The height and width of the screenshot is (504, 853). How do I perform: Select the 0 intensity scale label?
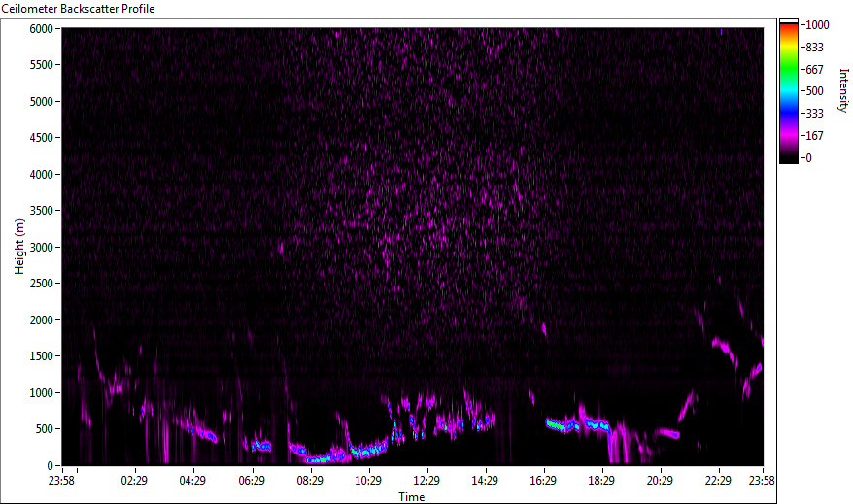[809, 158]
